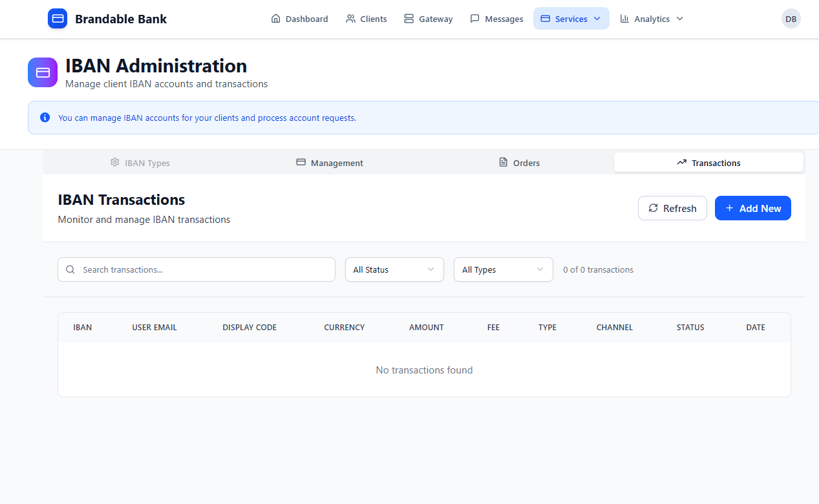The image size is (819, 504).
Task: Click the Messages chat bubble icon
Action: tap(475, 19)
